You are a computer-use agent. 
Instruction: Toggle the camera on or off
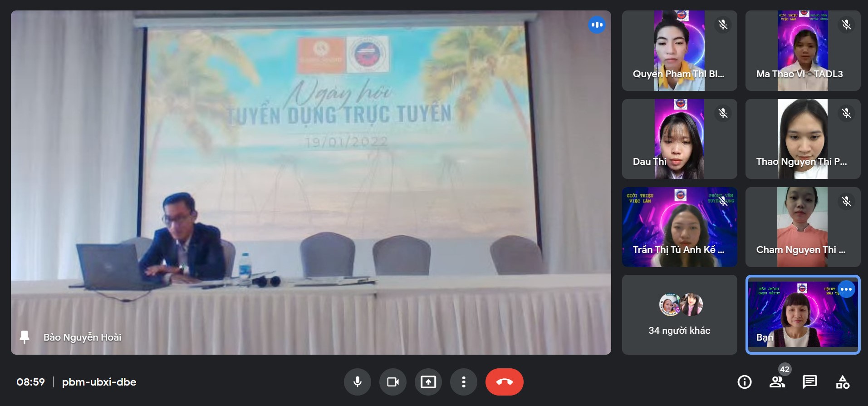(x=393, y=382)
